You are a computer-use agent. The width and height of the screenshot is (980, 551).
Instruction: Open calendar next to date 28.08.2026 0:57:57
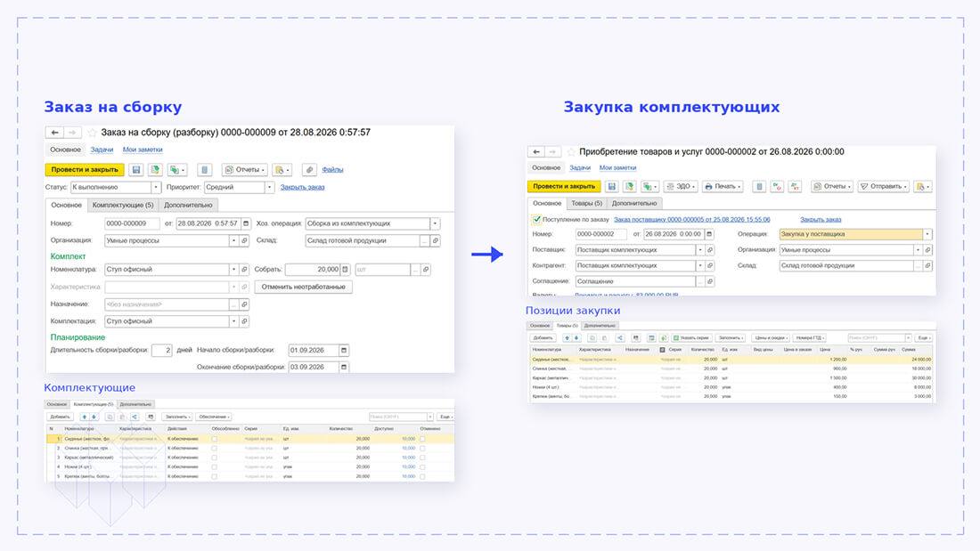point(246,223)
